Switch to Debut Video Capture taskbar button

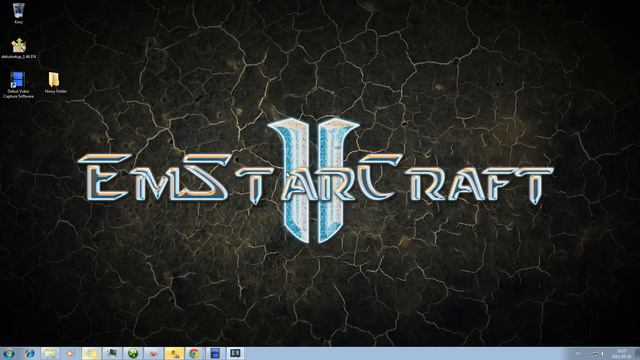tap(215, 353)
